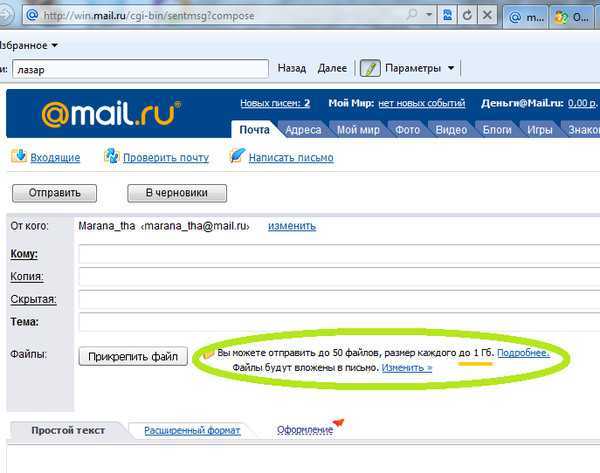
Task: Click Проверить почту link
Action: 166,157
